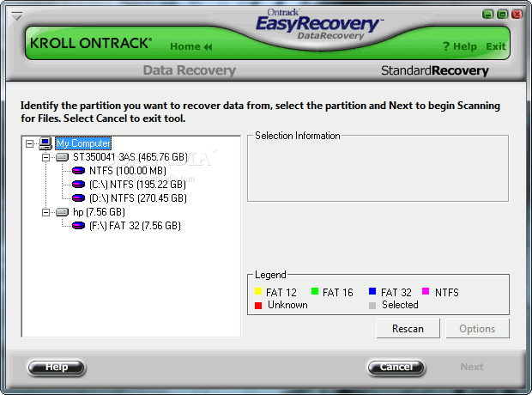This screenshot has height=395, width=532.
Task: Click the magenta NTFS legend swatch
Action: pyautogui.click(x=426, y=291)
